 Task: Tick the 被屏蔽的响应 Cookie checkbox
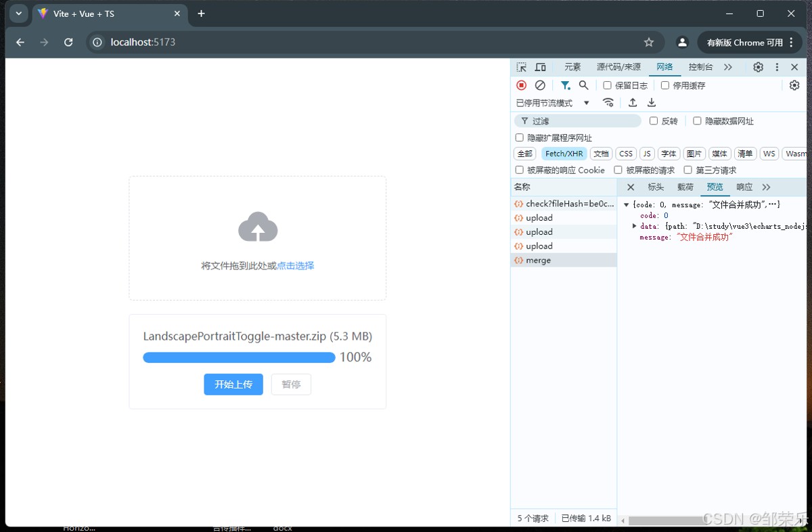(x=520, y=170)
